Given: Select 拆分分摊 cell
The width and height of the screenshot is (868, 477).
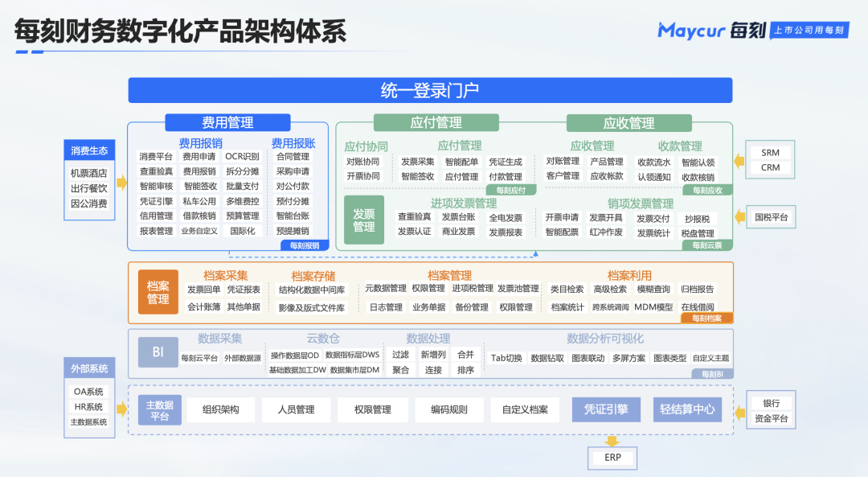Looking at the screenshot, I should click(242, 171).
